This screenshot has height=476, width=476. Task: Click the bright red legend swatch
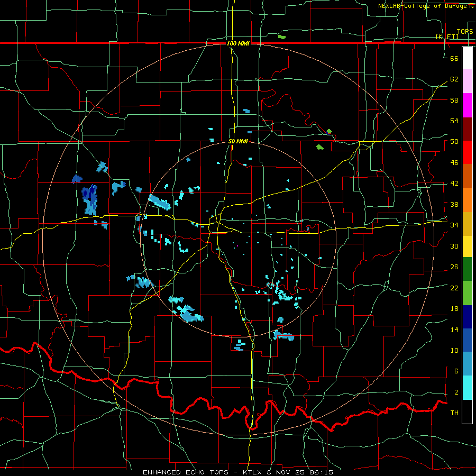pos(467,152)
